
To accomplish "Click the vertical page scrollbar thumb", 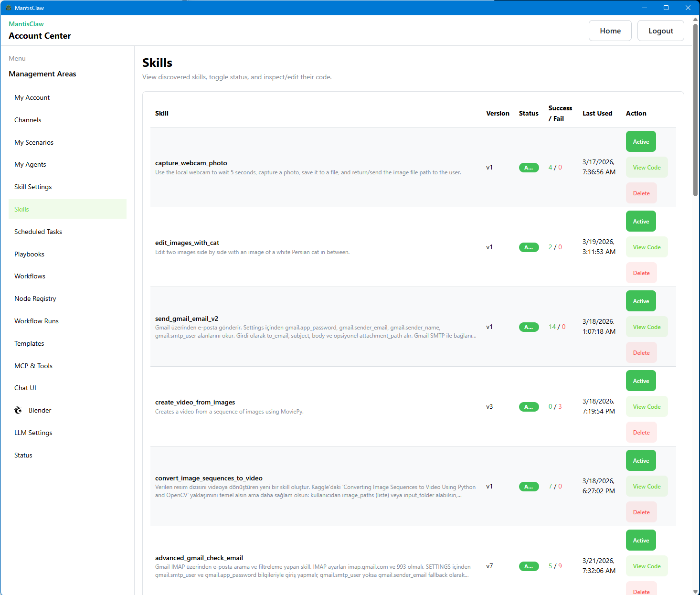I will click(695, 110).
